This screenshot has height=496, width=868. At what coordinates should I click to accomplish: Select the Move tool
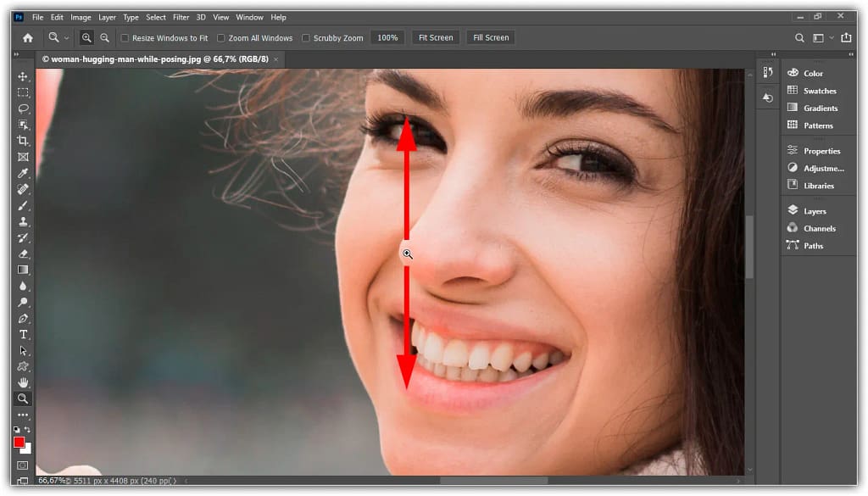[23, 76]
